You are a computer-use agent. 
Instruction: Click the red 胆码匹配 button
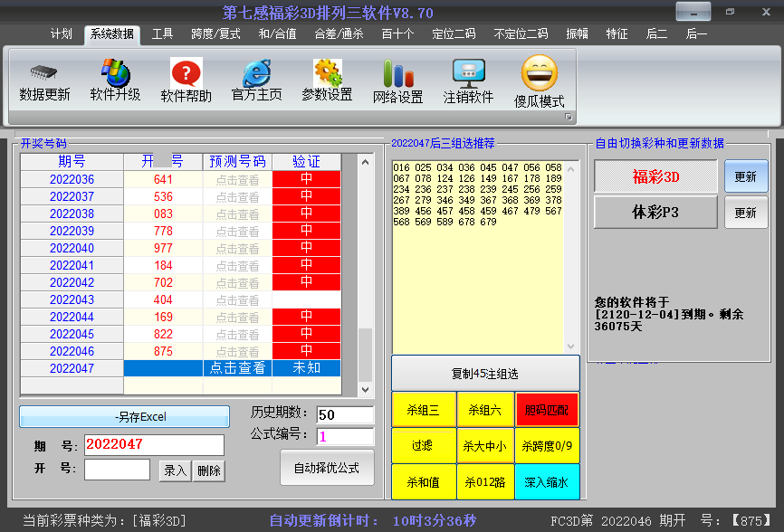click(547, 410)
